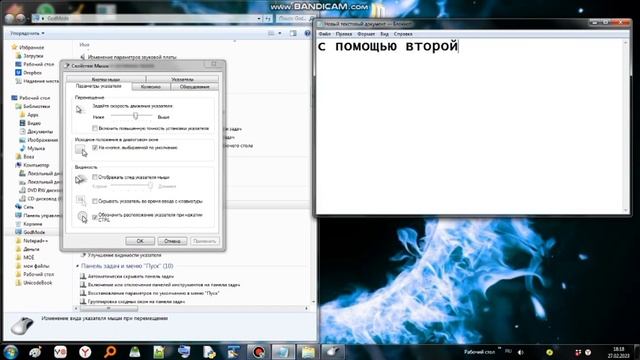Click Применить in mouse properties dialog
The width and height of the screenshot is (640, 360).
(x=204, y=241)
